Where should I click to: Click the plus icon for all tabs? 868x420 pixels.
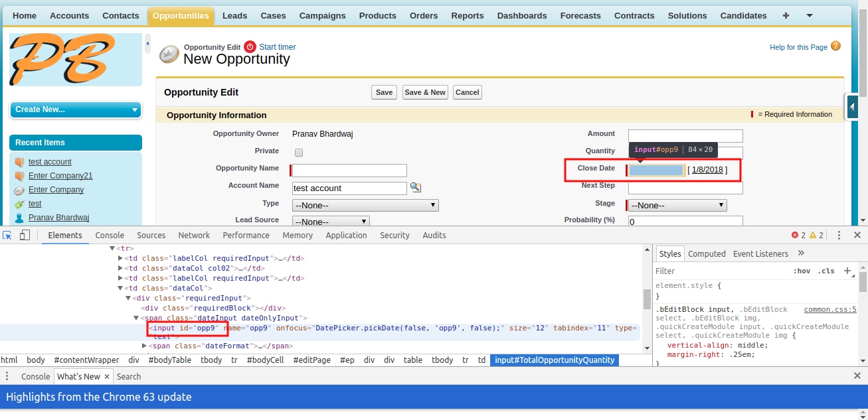(786, 15)
